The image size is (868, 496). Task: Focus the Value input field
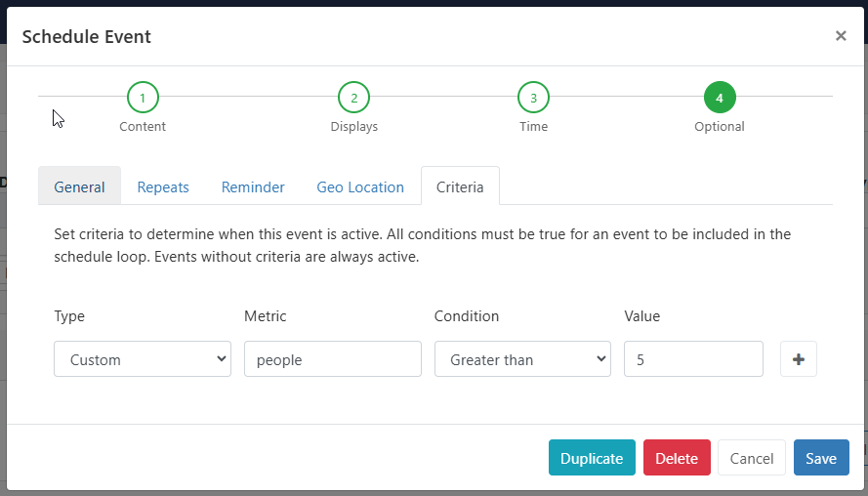click(x=693, y=359)
